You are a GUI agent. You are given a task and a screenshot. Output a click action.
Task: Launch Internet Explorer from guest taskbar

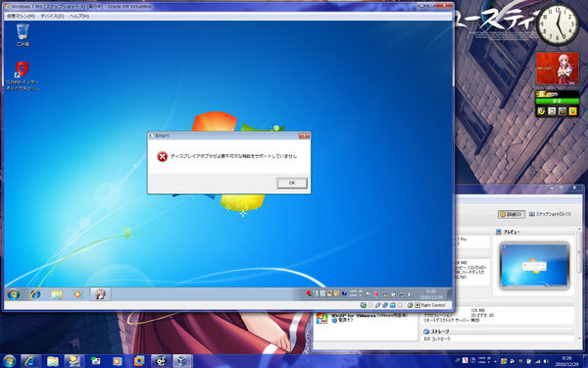click(35, 294)
